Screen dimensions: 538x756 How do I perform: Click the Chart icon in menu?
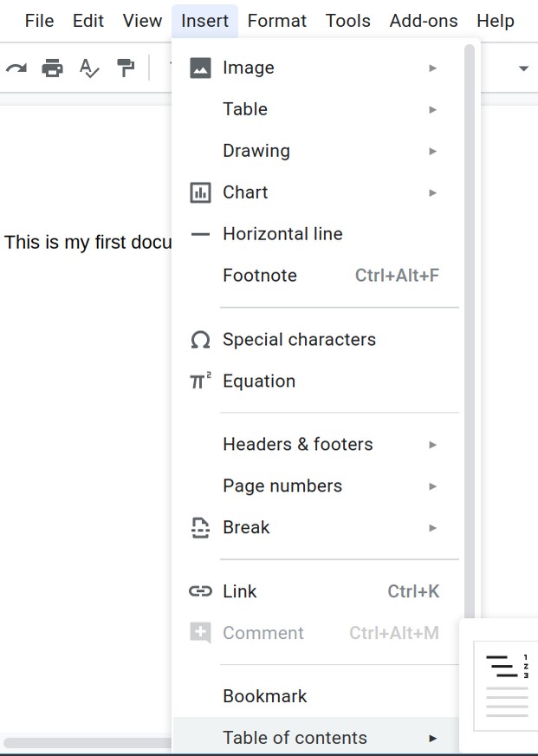200,192
